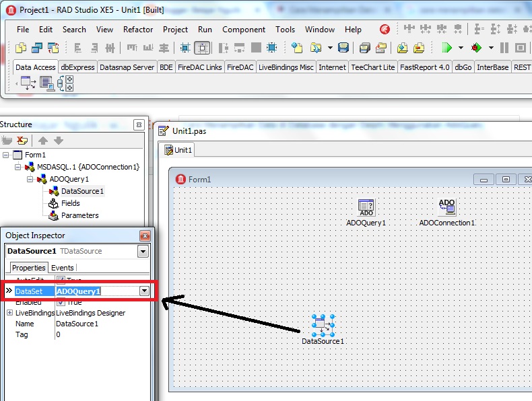Open the DataSet property dropdown arrow
The height and width of the screenshot is (401, 532).
click(x=144, y=291)
